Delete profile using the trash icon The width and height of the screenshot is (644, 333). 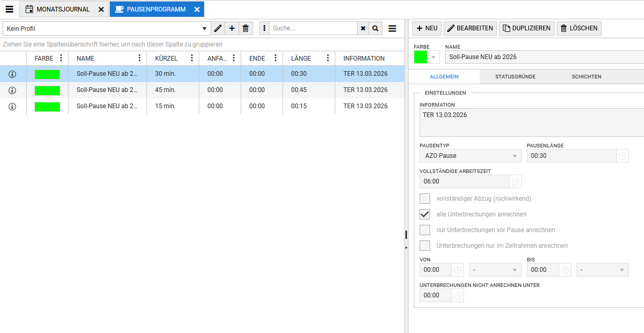click(246, 28)
